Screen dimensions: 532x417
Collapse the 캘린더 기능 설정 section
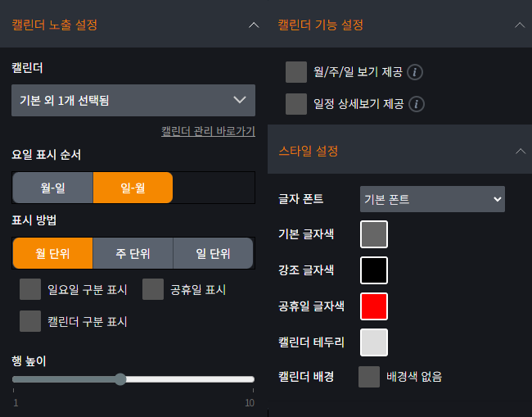[x=519, y=25]
